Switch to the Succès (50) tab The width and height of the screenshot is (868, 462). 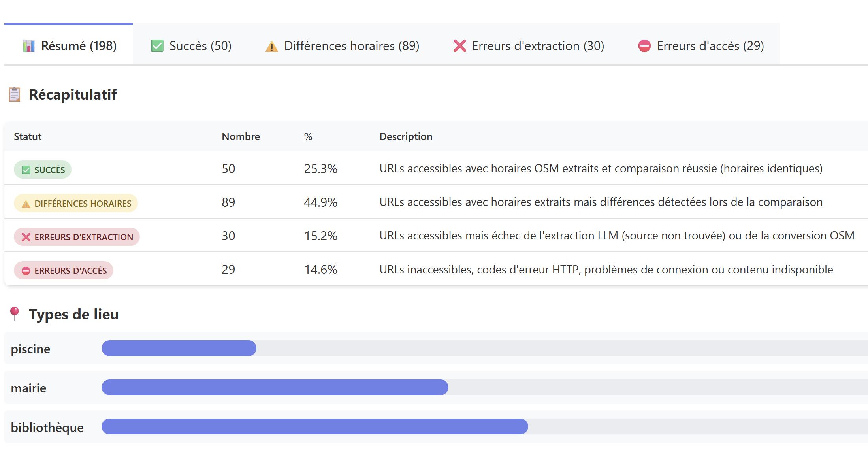[x=191, y=45]
